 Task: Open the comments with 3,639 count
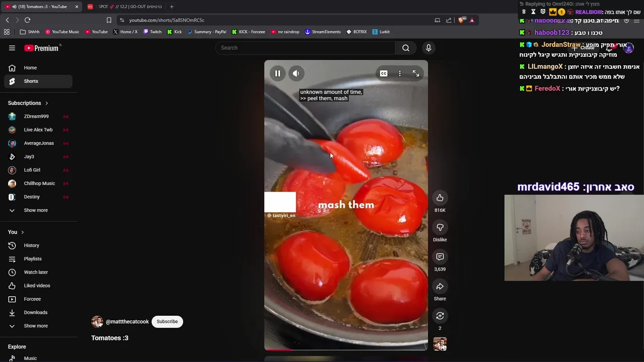pyautogui.click(x=440, y=257)
